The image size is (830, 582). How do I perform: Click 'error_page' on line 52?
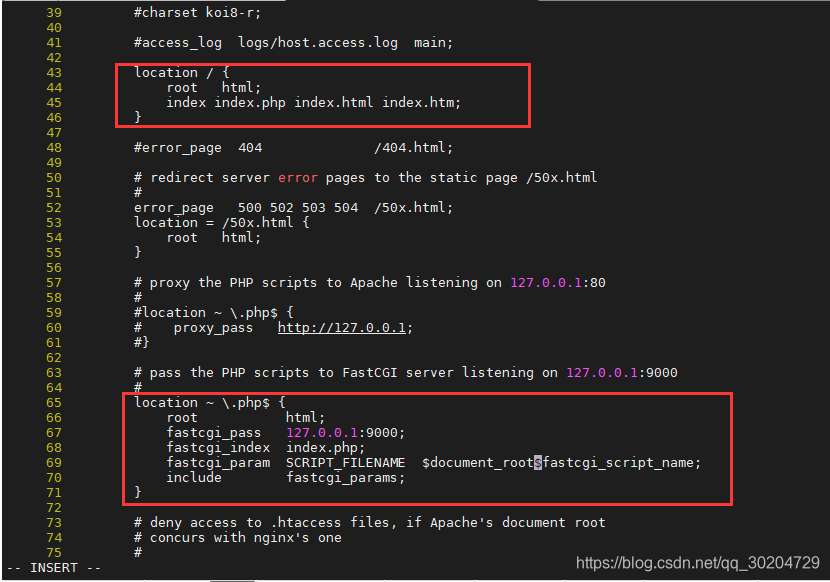pyautogui.click(x=174, y=208)
